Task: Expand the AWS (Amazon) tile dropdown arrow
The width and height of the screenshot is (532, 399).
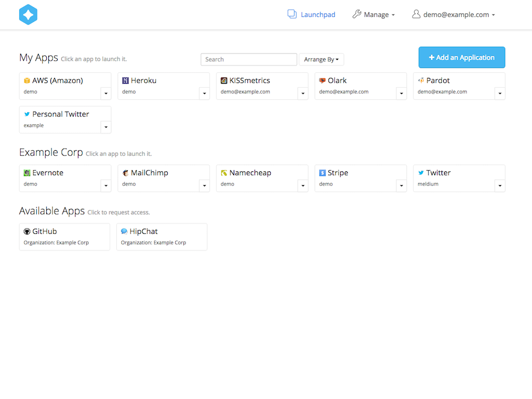Action: pyautogui.click(x=106, y=94)
